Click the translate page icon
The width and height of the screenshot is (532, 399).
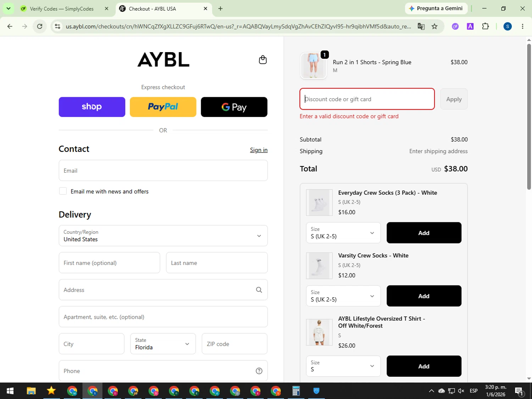(x=421, y=26)
